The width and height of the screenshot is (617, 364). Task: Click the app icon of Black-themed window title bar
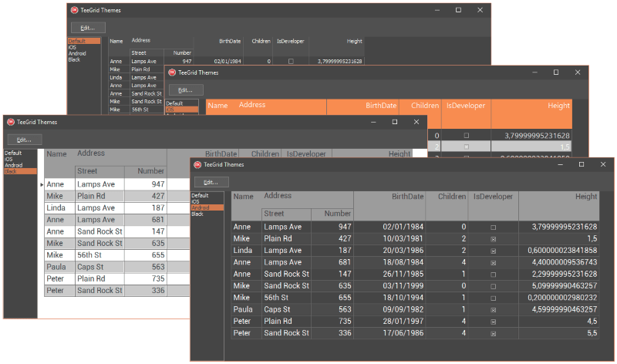coord(10,122)
